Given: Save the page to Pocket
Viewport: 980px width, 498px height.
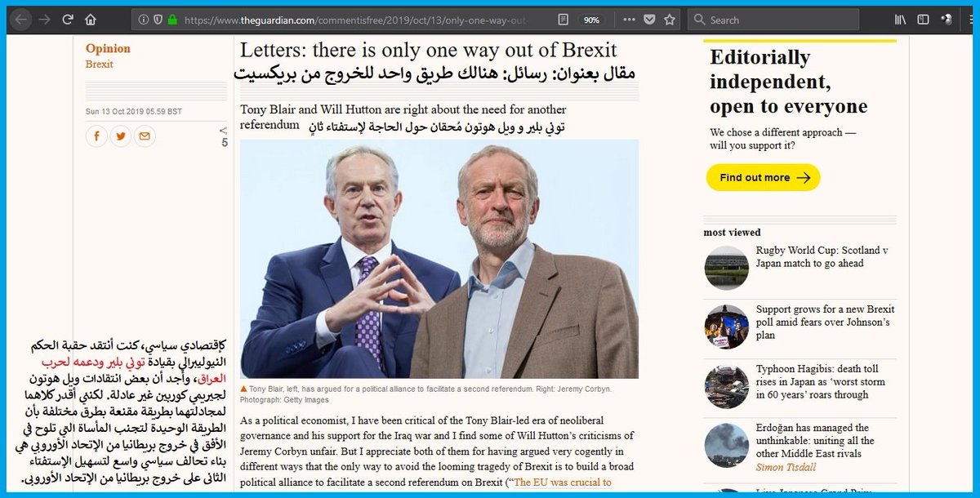Looking at the screenshot, I should pyautogui.click(x=649, y=20).
